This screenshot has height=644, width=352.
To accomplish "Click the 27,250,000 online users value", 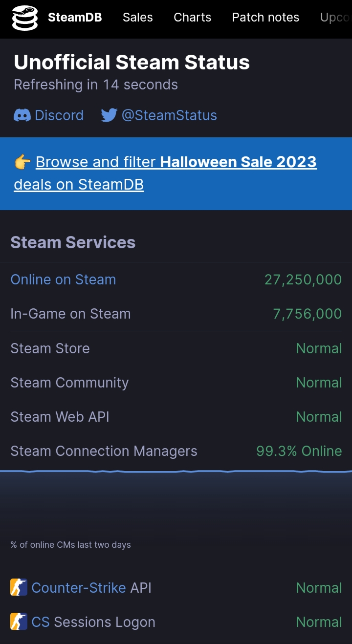I will click(303, 279).
